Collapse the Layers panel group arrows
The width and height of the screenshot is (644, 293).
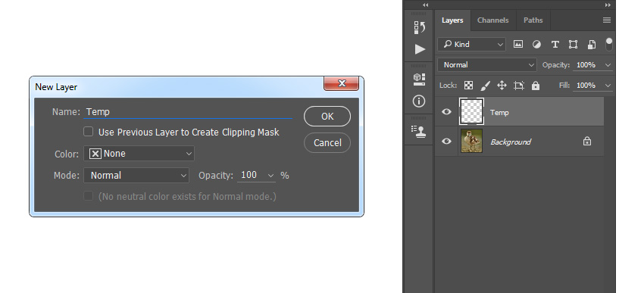point(608,5)
